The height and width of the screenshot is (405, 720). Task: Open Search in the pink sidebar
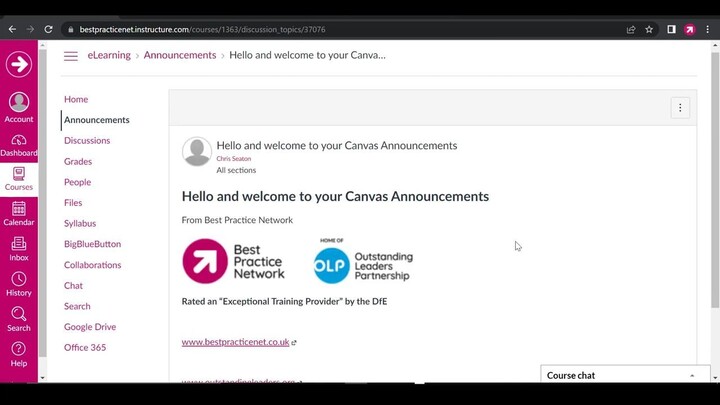pyautogui.click(x=19, y=320)
